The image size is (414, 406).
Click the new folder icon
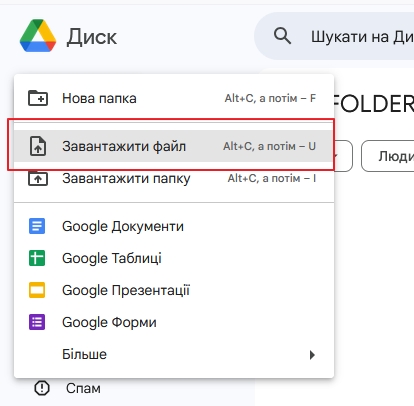(x=38, y=98)
